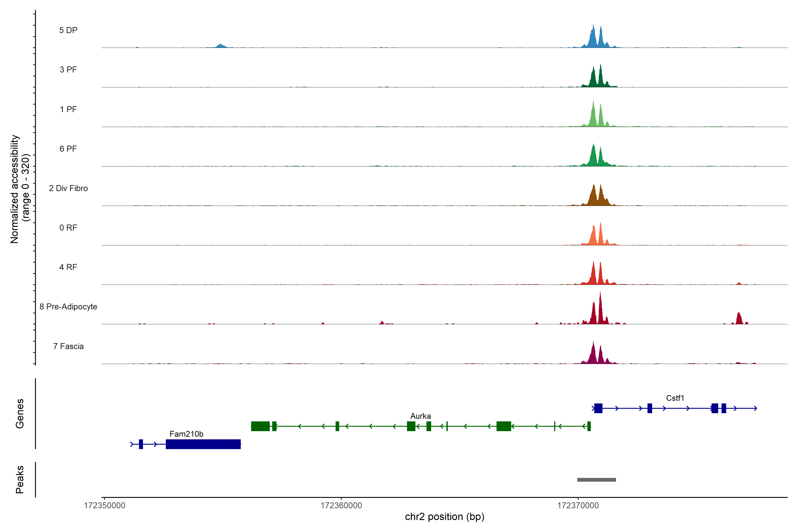Click the 2 Div Fibro track label
Image resolution: width=798 pixels, height=532 pixels.
(68, 188)
